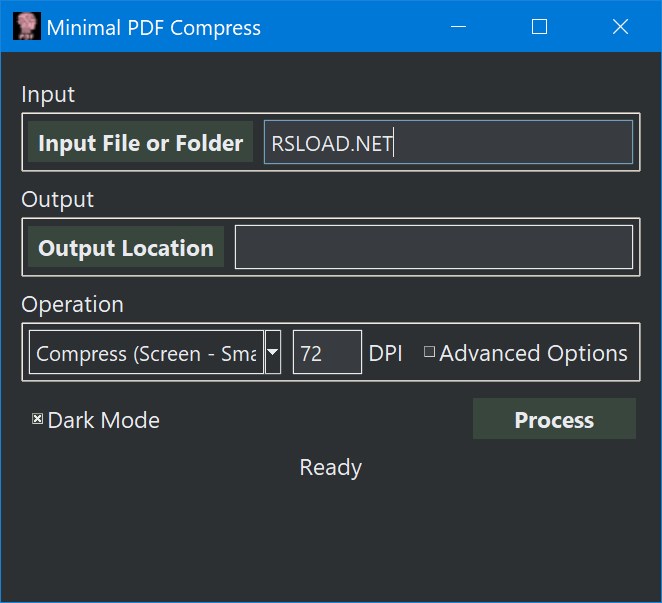The image size is (662, 603).
Task: Click the Input section label
Action: pos(48,95)
